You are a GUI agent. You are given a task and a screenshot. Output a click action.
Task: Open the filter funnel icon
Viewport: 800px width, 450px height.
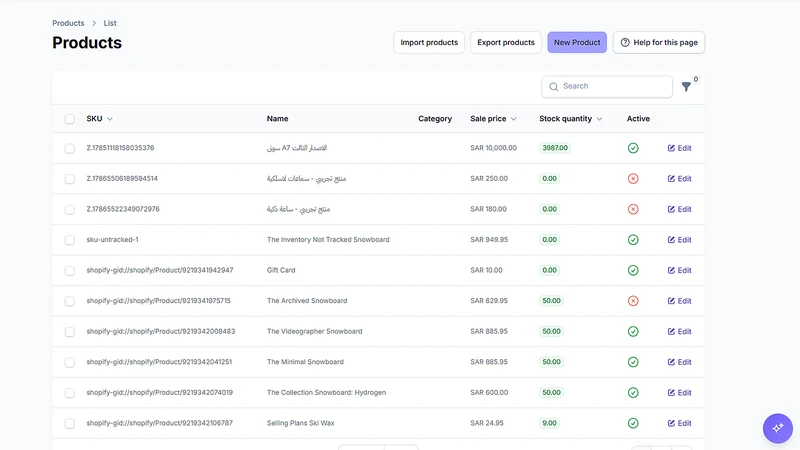(686, 87)
